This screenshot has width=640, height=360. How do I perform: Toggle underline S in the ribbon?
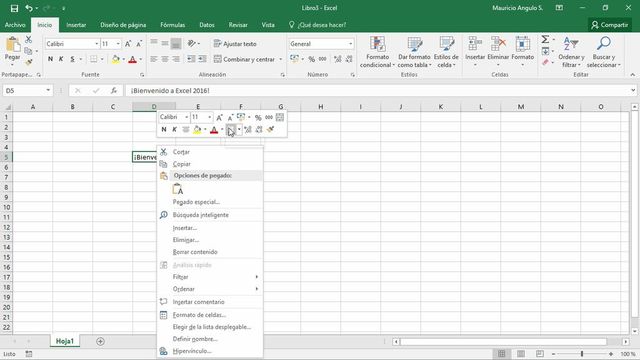72,59
